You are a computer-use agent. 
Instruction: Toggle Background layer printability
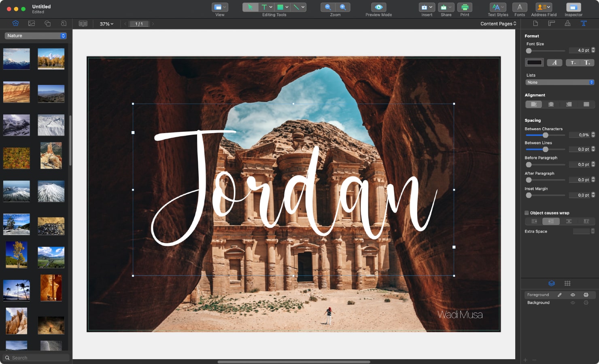tap(586, 303)
